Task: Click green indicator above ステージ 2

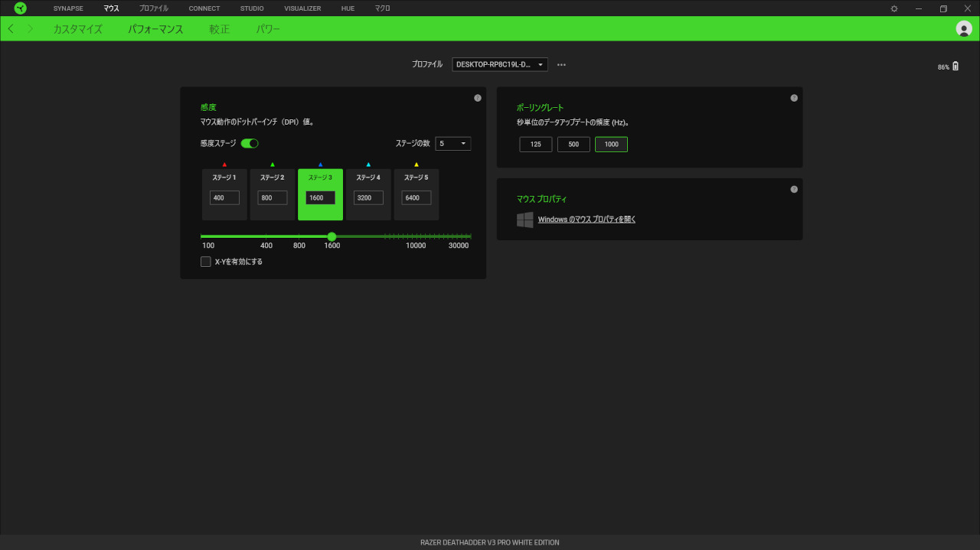Action: click(x=273, y=164)
